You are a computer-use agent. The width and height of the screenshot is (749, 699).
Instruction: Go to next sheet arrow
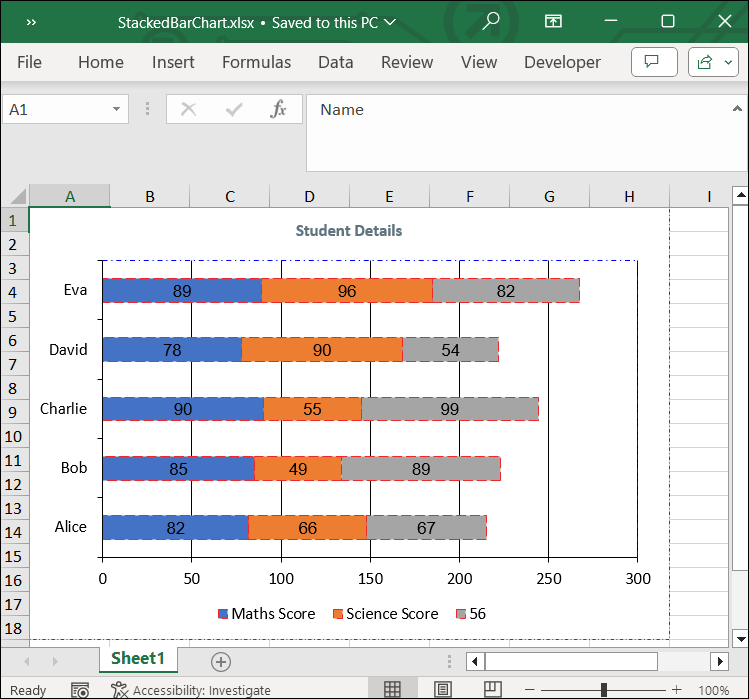pyautogui.click(x=55, y=661)
